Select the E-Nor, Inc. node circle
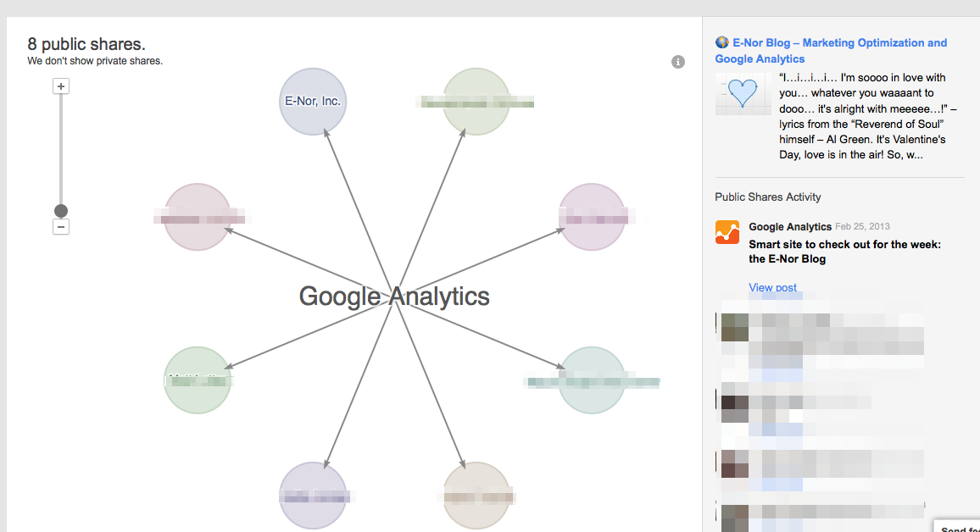 coord(313,102)
